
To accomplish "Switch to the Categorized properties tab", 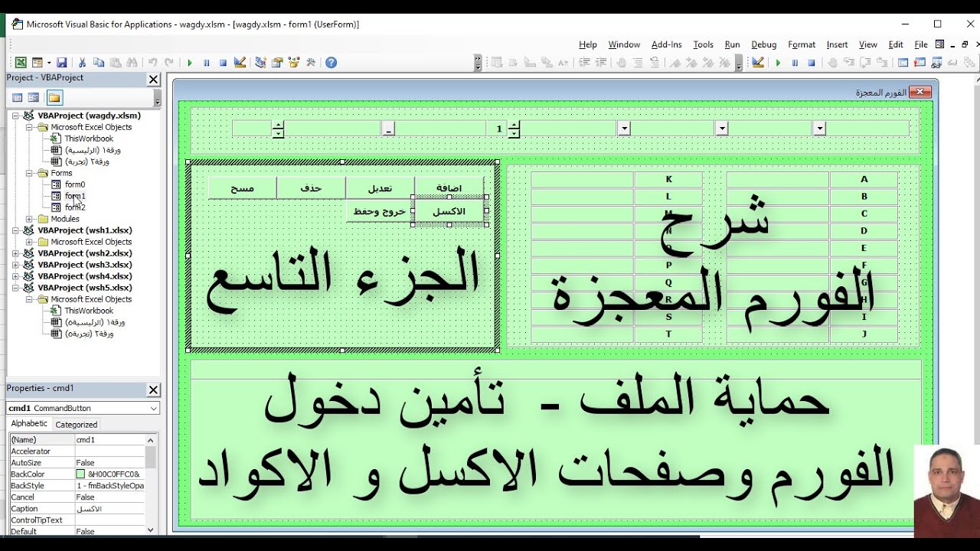I will [x=77, y=425].
